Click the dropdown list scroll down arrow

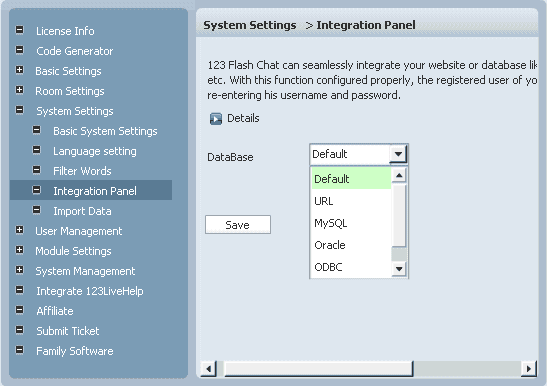pos(399,269)
